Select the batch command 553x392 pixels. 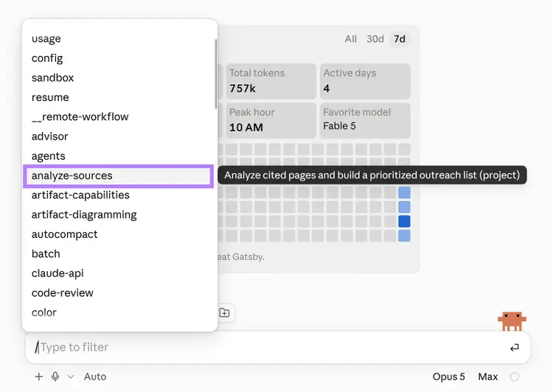click(118, 253)
